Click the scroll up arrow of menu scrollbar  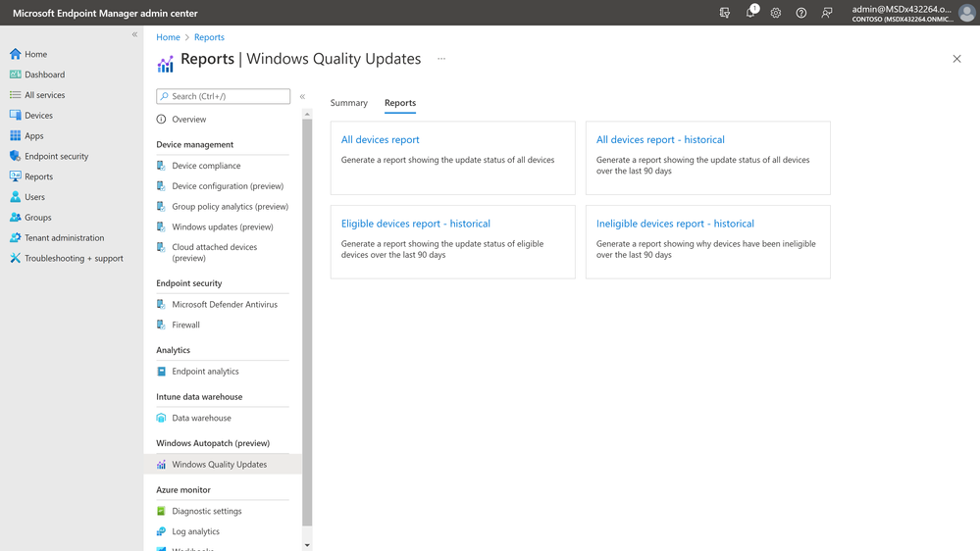[307, 115]
